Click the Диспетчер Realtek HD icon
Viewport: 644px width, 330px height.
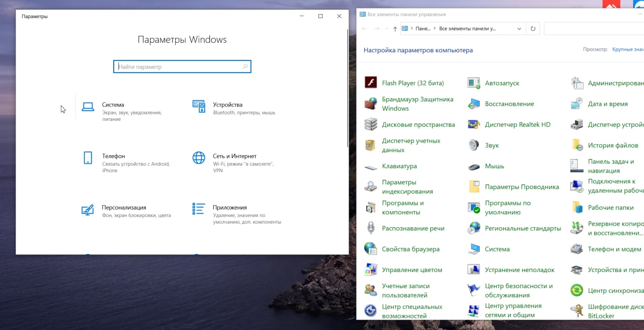click(x=474, y=124)
